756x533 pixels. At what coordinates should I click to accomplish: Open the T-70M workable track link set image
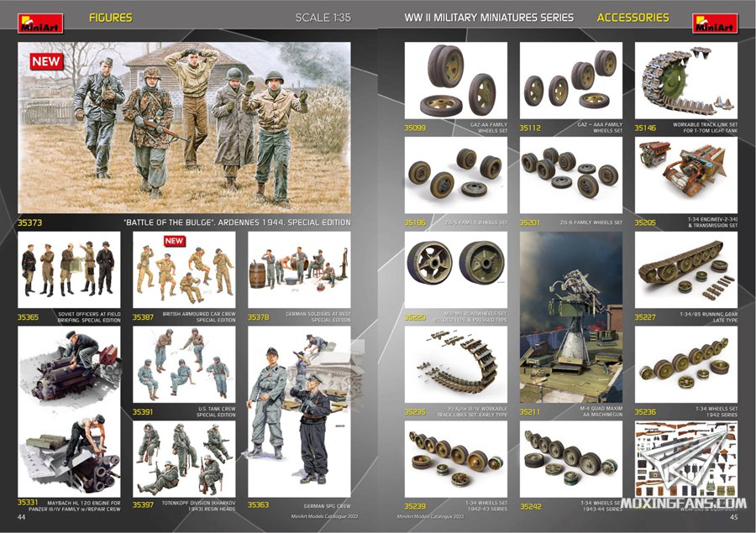click(x=686, y=81)
